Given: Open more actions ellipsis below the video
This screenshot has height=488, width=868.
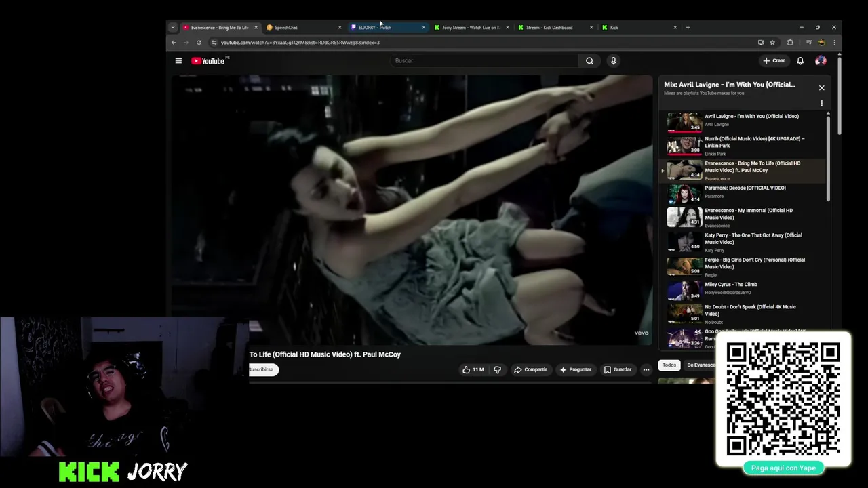Looking at the screenshot, I should tap(646, 369).
